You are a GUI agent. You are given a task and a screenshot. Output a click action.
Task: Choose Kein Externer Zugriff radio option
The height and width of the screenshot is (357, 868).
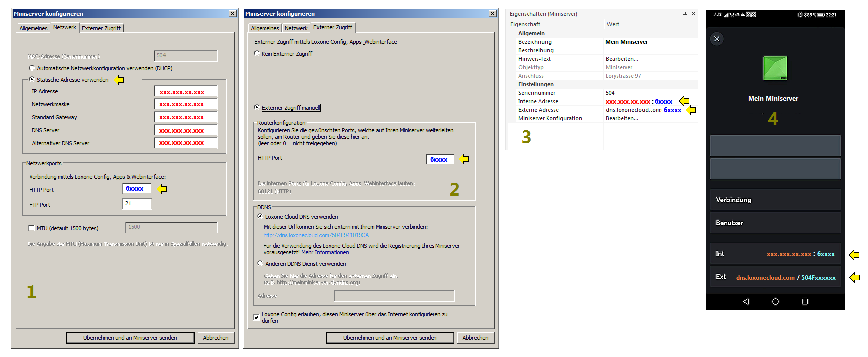257,53
